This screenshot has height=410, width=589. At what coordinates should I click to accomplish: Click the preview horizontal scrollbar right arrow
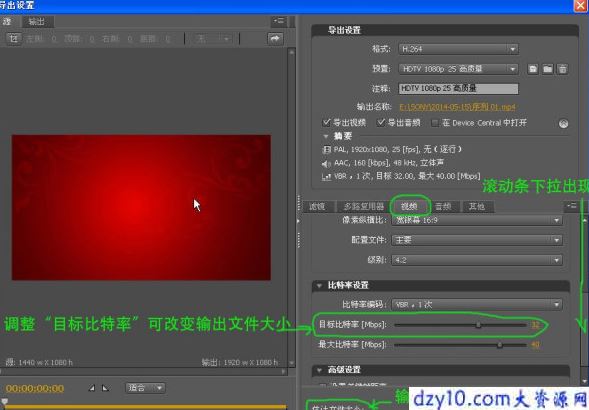[x=284, y=371]
